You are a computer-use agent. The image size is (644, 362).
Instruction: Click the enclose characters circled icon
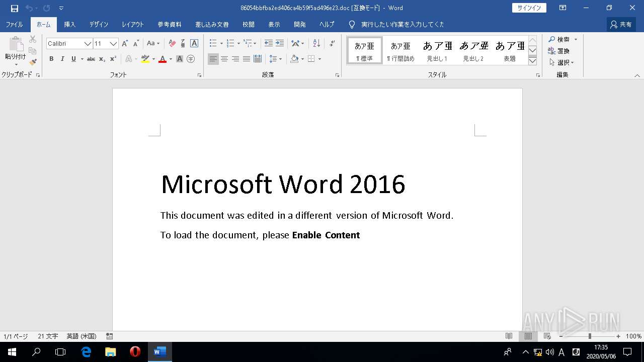191,59
